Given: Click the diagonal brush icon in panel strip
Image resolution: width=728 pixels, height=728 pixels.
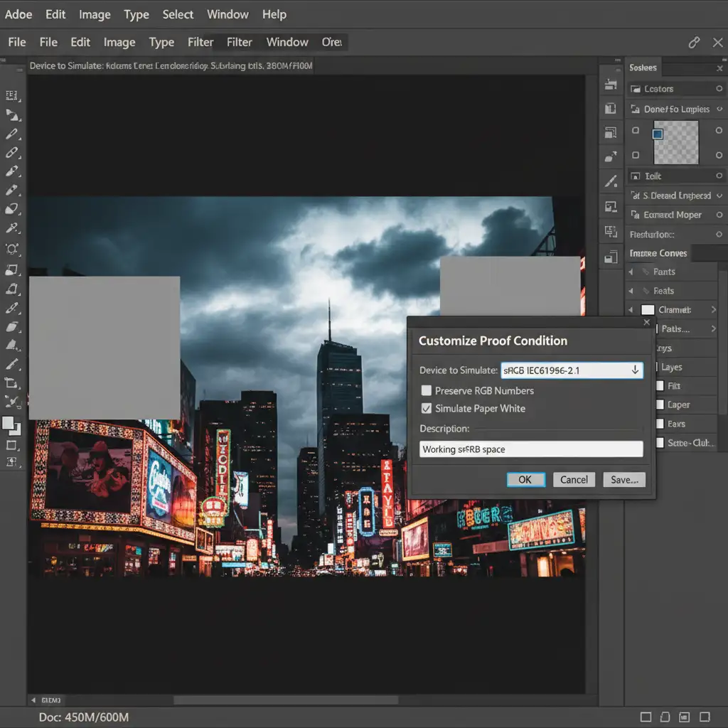Looking at the screenshot, I should 610,181.
